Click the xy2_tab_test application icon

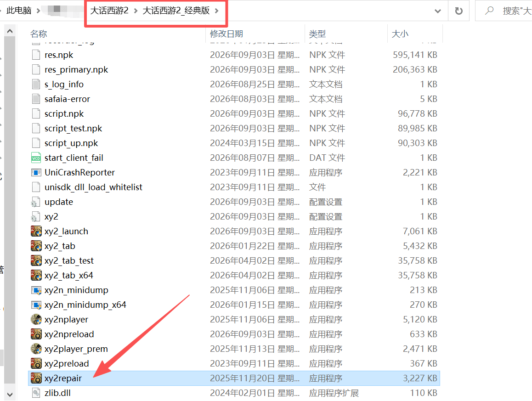(x=36, y=260)
